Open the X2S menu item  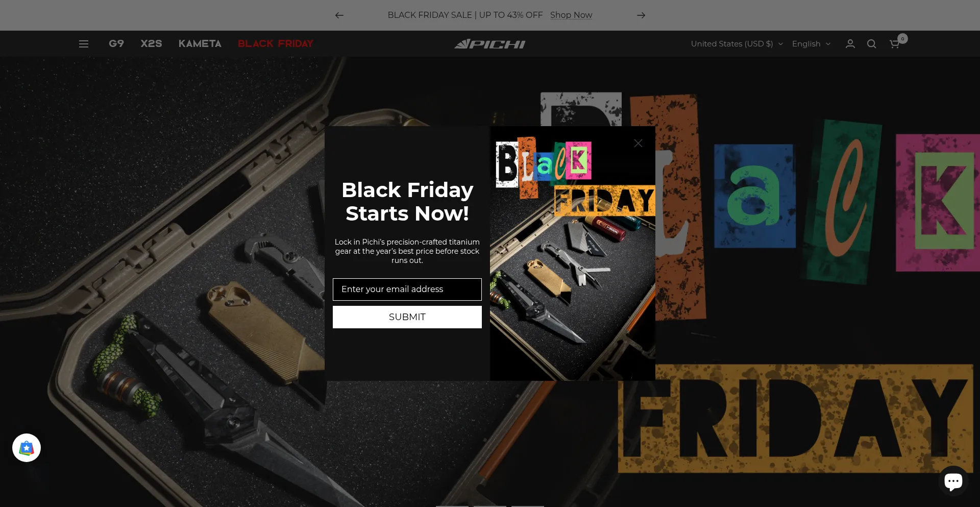(151, 43)
